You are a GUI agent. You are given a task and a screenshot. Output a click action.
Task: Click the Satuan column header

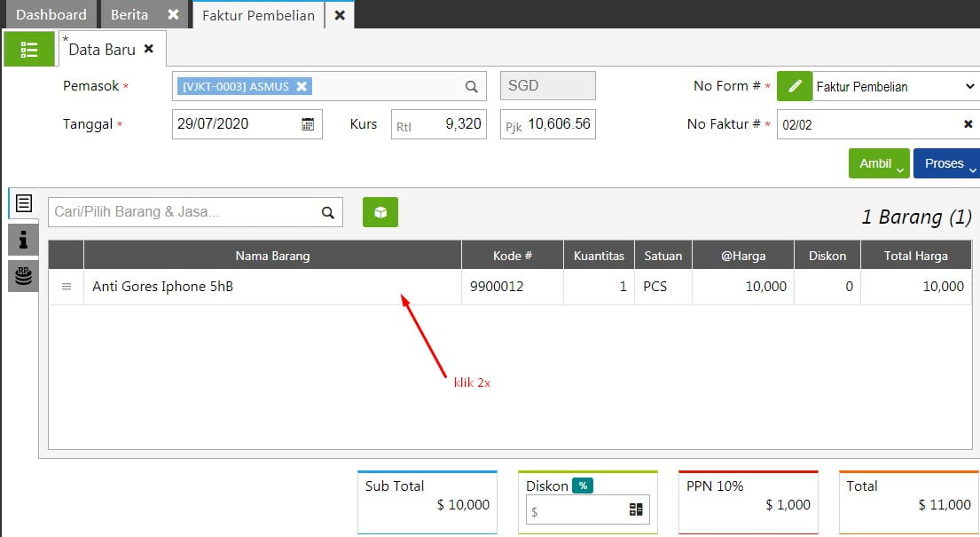pos(663,256)
